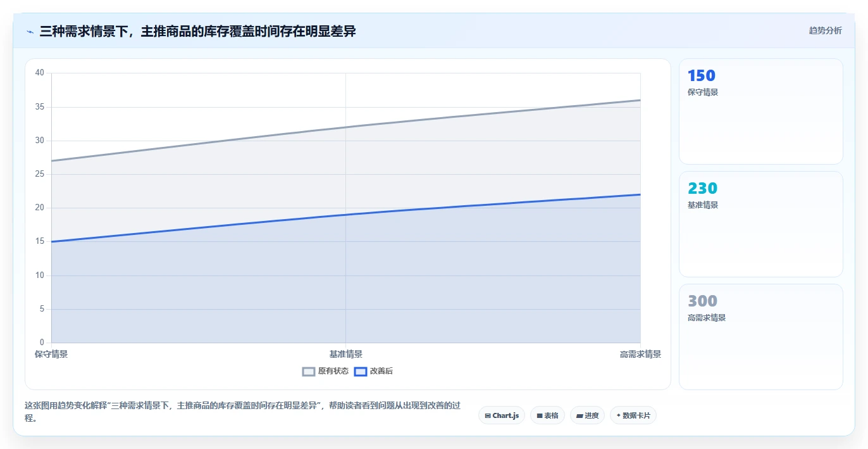Screen dimensions: 868x449
Task: Click the y-axis value 25
Action: [40, 174]
